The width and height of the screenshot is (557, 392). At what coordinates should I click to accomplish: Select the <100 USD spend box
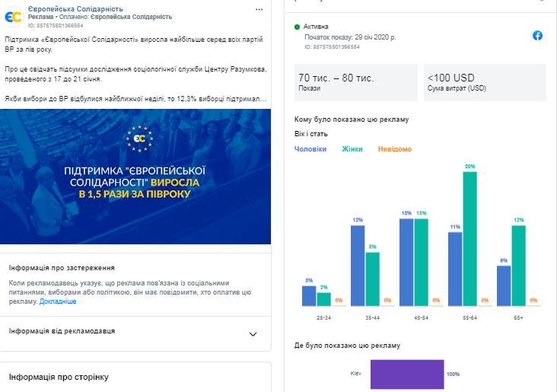485,82
